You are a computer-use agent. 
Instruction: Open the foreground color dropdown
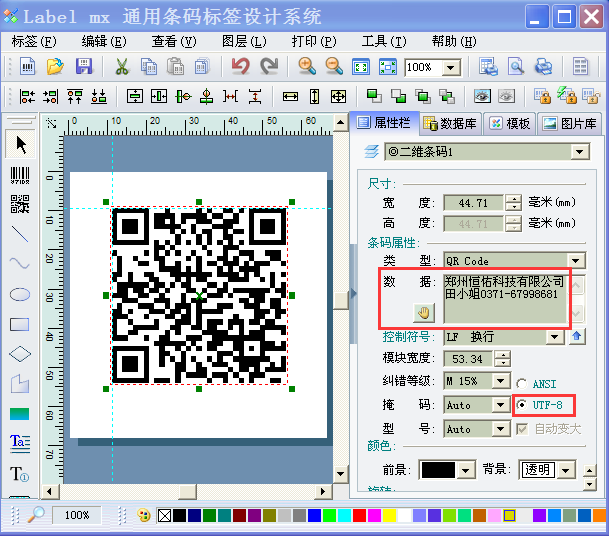tap(465, 470)
